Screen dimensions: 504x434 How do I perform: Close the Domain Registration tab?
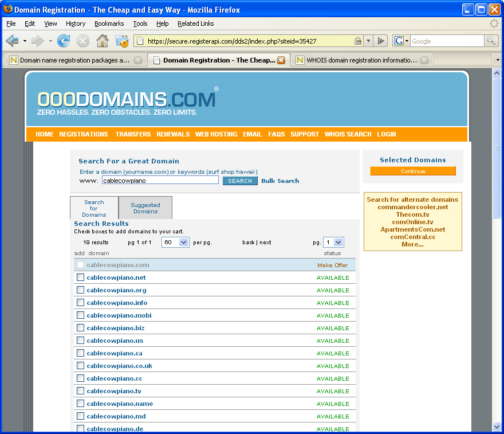pyautogui.click(x=281, y=60)
